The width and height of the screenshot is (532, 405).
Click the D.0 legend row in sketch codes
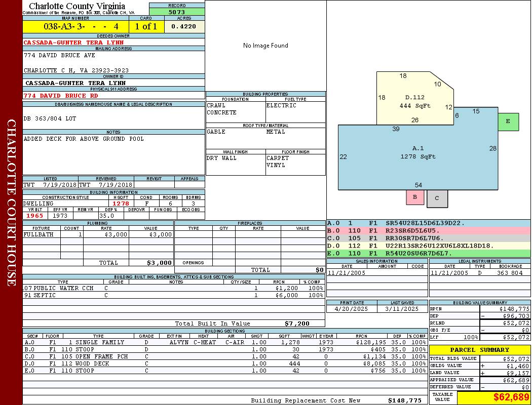428,246
